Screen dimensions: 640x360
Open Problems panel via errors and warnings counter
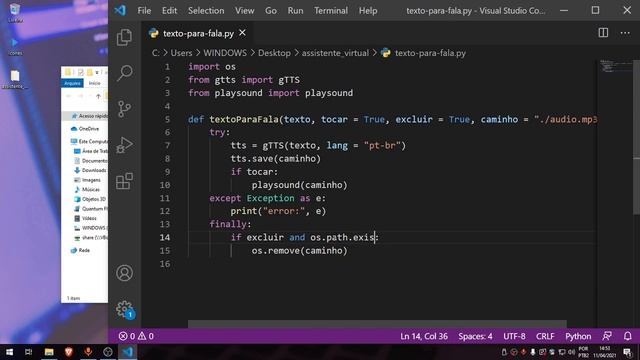tap(136, 336)
